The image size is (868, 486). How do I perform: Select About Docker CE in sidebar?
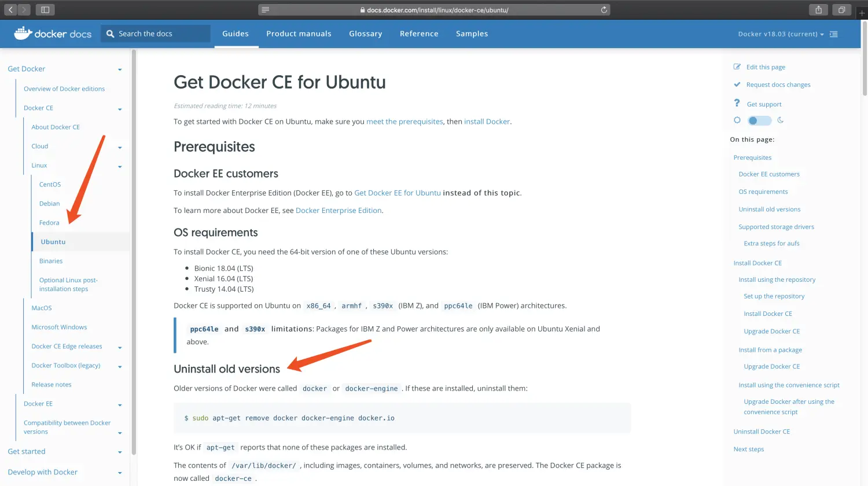(x=56, y=127)
